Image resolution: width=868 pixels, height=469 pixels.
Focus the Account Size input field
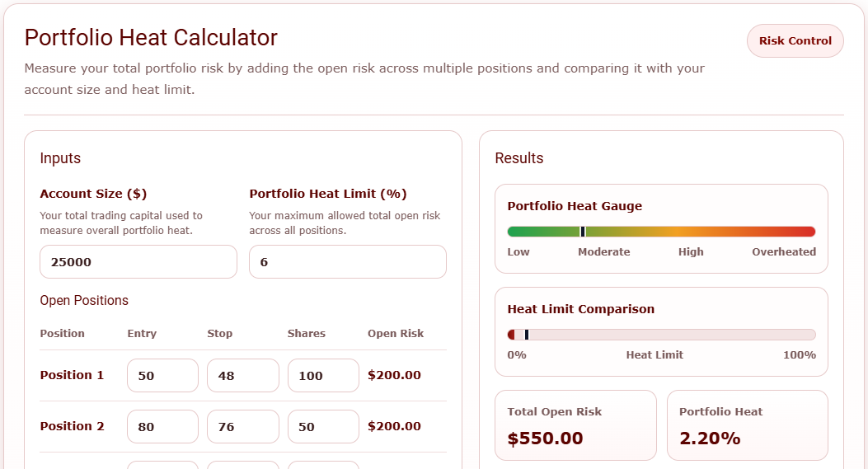(x=138, y=262)
